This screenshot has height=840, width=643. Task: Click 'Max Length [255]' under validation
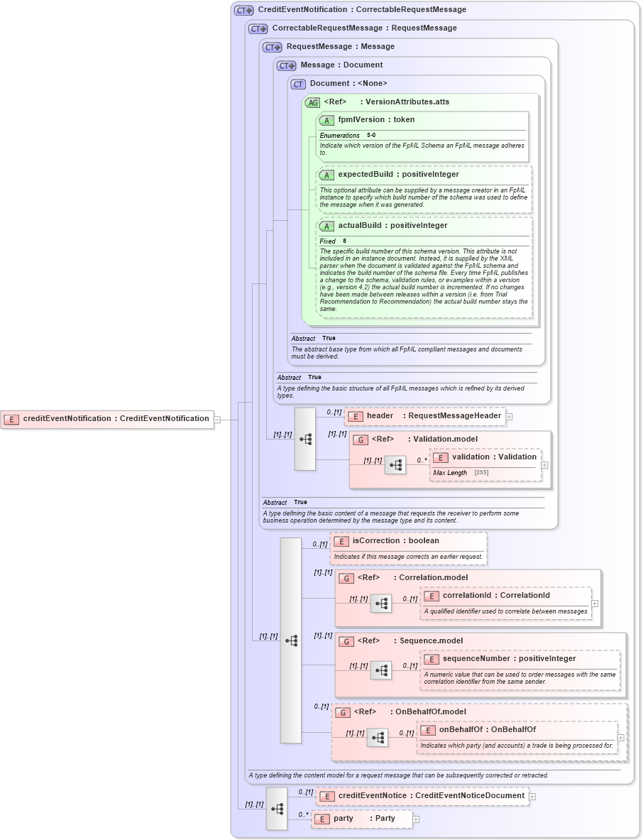point(461,472)
